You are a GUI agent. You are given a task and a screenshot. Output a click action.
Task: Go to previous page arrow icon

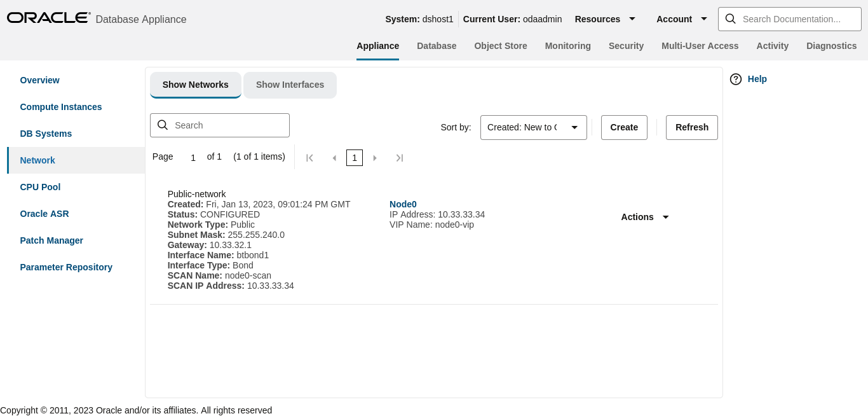(x=334, y=158)
